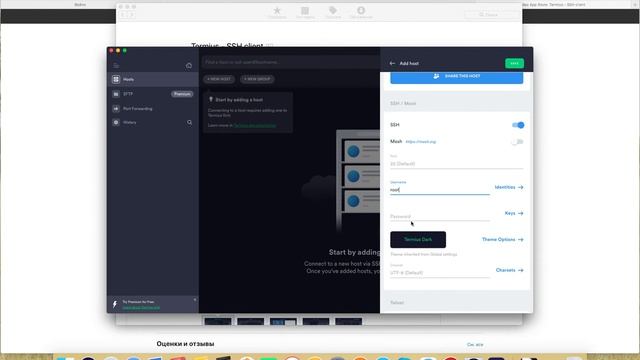
Task: Click the Charset field UTF-8 (Default)
Action: 440,273
